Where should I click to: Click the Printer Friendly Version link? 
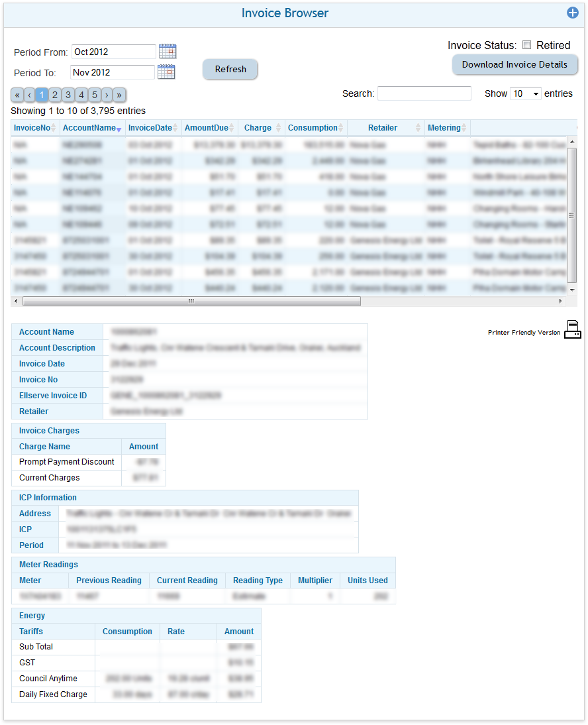524,333
